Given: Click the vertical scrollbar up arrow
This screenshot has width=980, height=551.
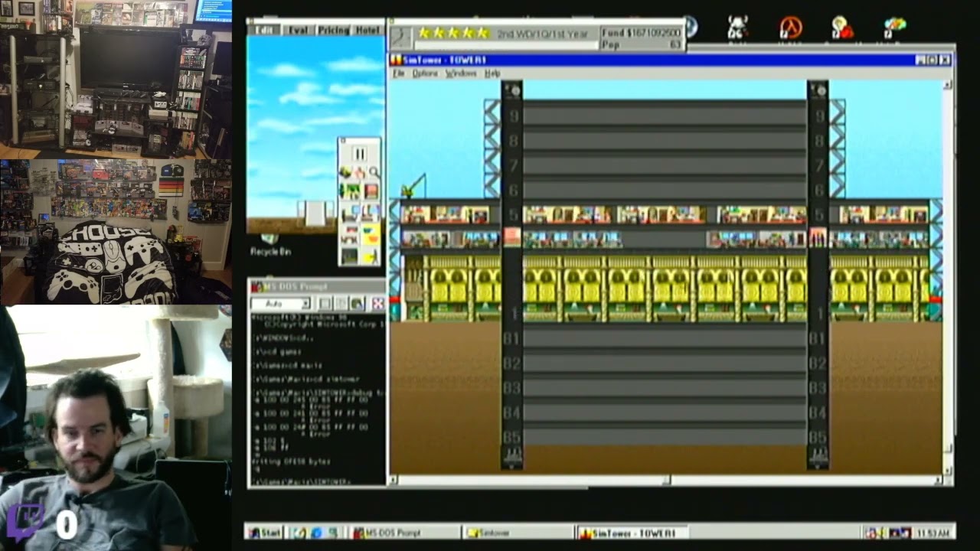Looking at the screenshot, I should click(948, 84).
